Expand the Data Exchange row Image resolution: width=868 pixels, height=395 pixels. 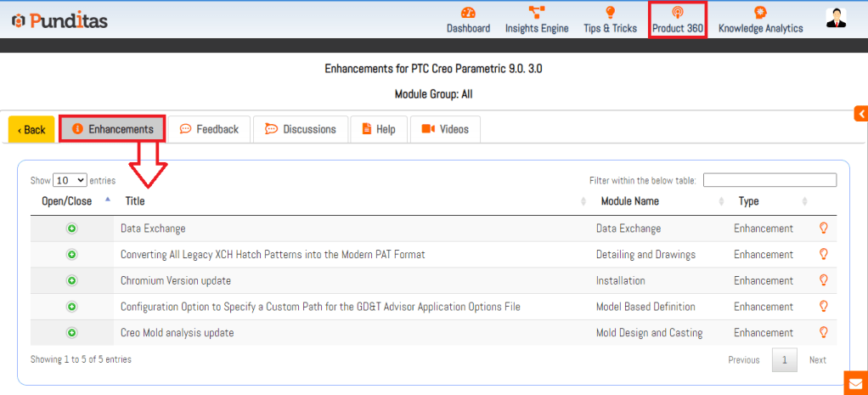pyautogui.click(x=71, y=229)
